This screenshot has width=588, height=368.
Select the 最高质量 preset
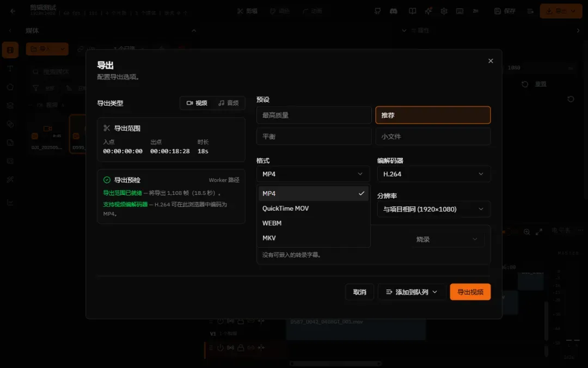(314, 115)
